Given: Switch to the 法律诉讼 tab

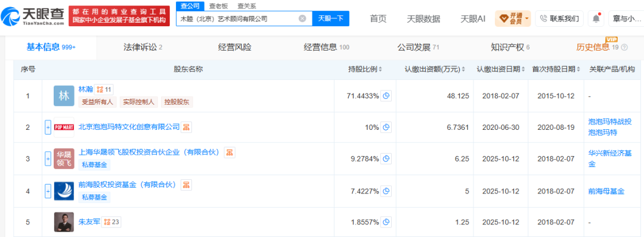Looking at the screenshot, I should pos(143,48).
